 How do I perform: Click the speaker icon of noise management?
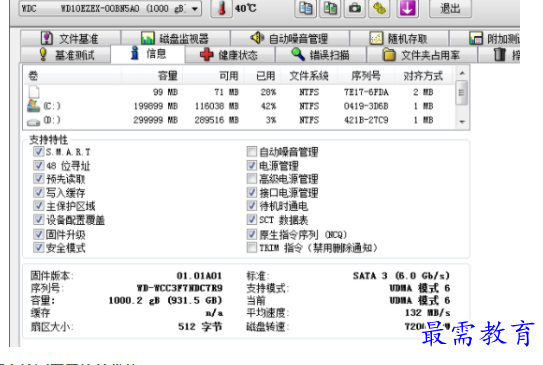coord(257,38)
